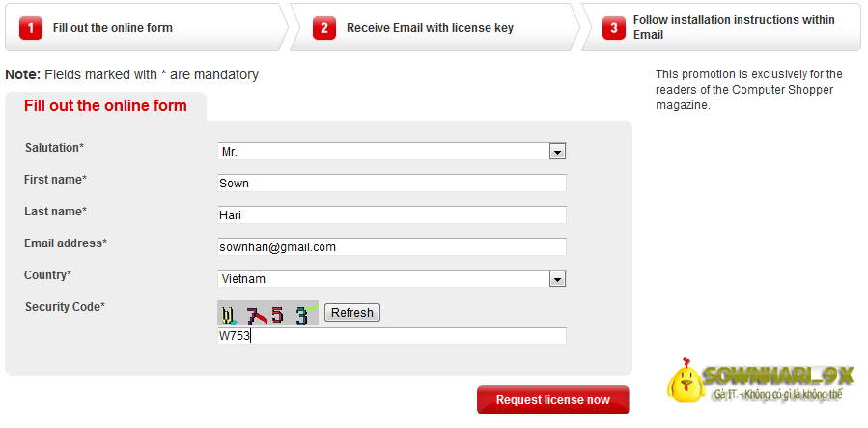Focus the Last name input field
Screen dimensions: 868x428
[x=392, y=215]
